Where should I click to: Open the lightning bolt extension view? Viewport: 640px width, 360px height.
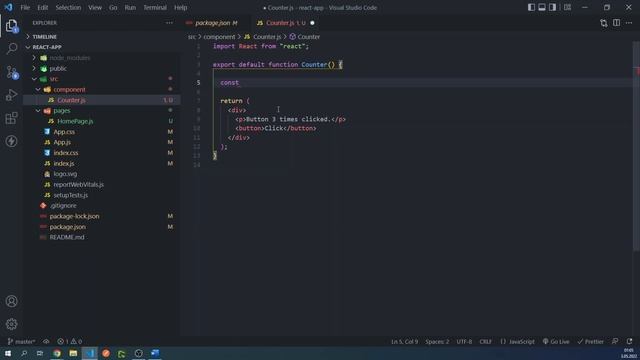click(x=11, y=141)
